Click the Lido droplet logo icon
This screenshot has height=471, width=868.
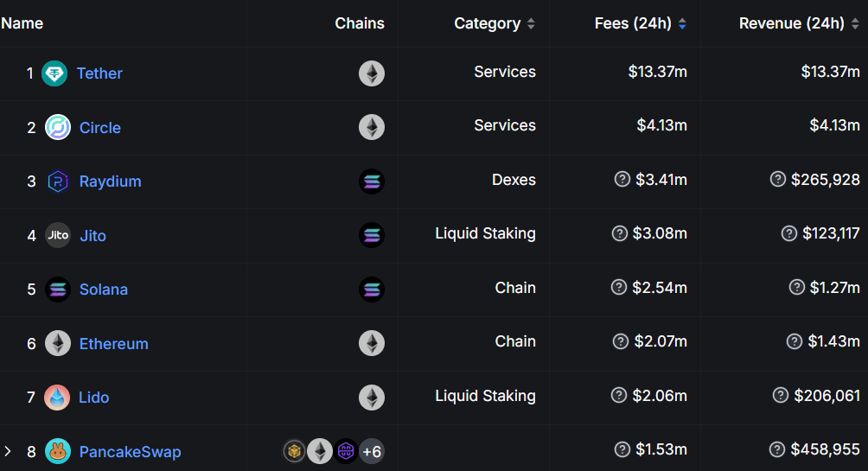(x=58, y=398)
